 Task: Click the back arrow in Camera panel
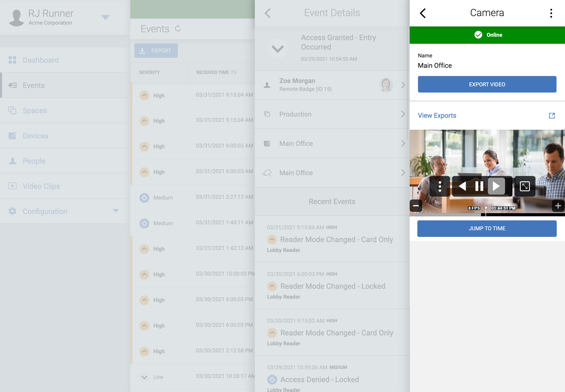click(x=423, y=13)
